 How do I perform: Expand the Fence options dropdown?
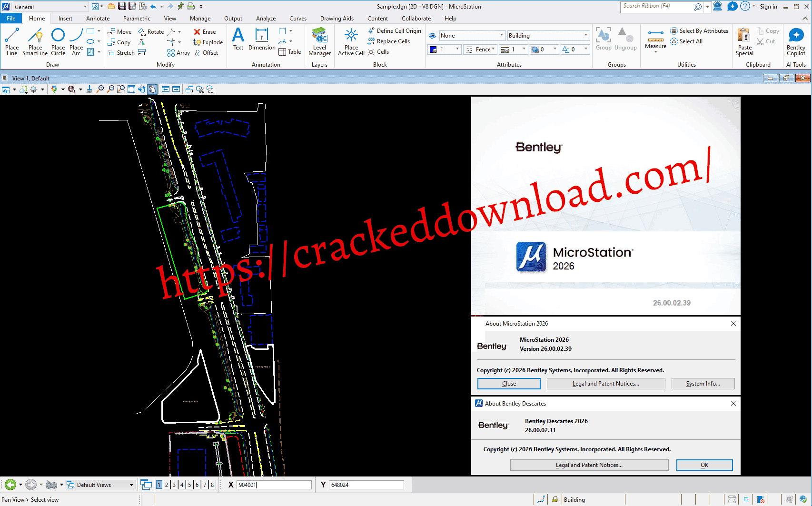click(480, 50)
